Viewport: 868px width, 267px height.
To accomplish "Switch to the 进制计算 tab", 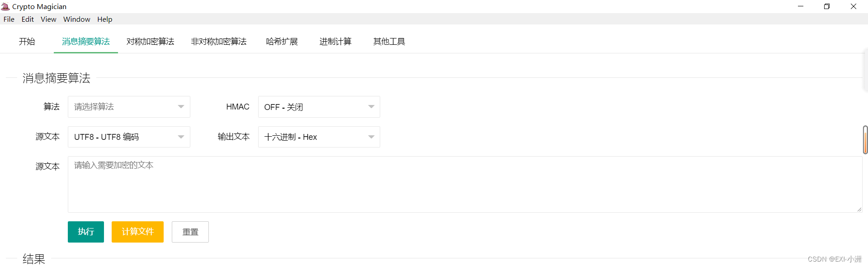I will [x=335, y=42].
